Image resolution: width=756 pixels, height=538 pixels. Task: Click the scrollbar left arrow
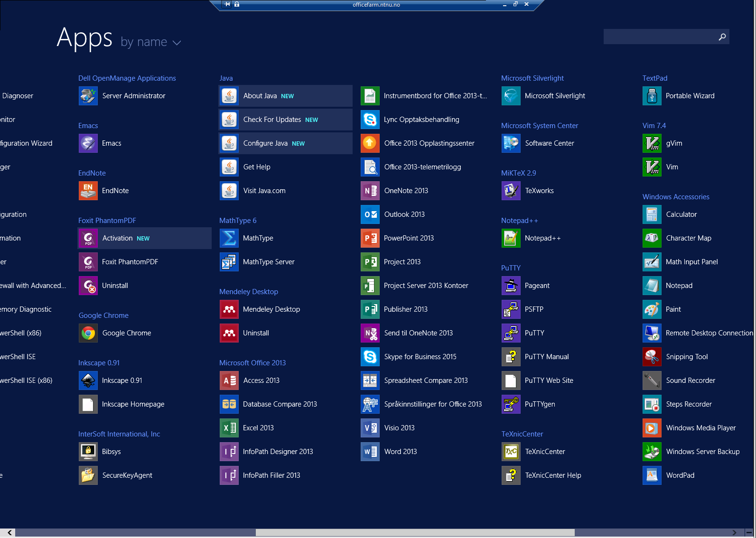(9, 533)
